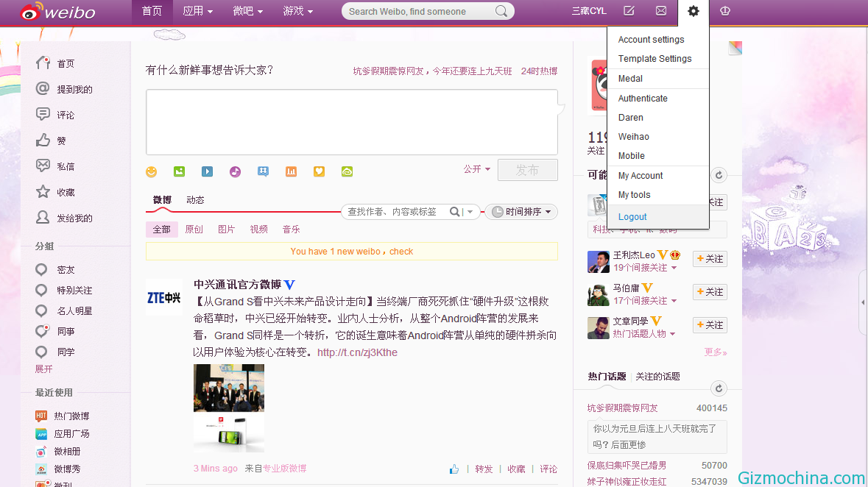
Task: Add music with the note icon
Action: (x=236, y=171)
